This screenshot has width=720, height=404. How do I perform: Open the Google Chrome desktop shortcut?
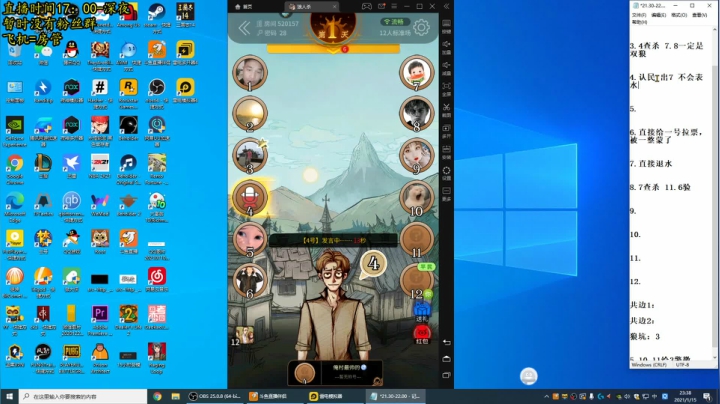tap(15, 169)
